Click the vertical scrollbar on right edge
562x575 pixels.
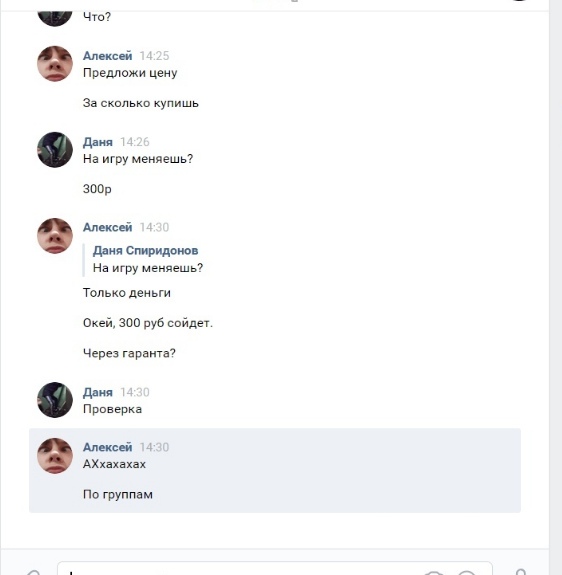[x=555, y=288]
